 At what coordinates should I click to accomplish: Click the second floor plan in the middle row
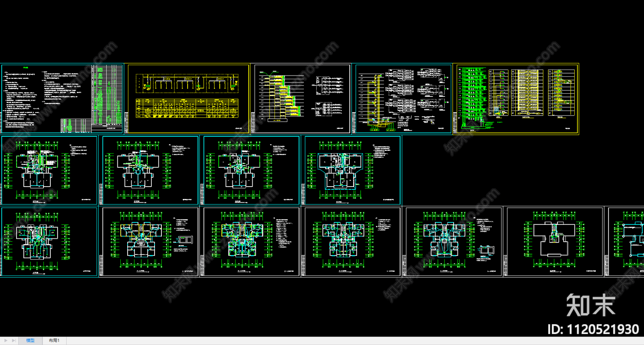click(x=151, y=170)
